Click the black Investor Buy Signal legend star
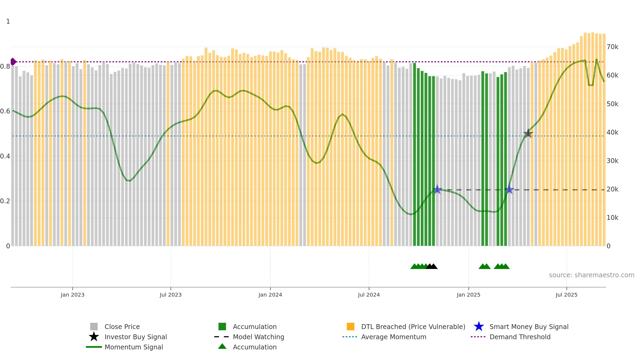The width and height of the screenshot is (644, 362). pos(94,337)
